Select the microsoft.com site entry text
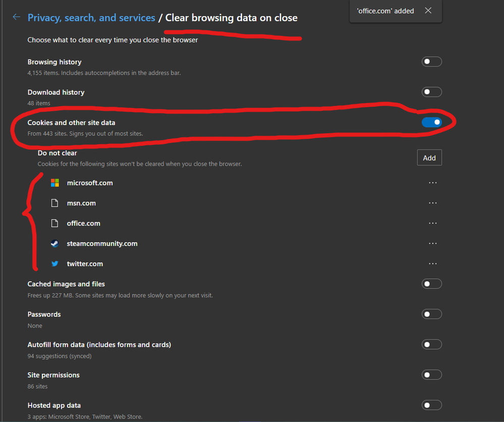This screenshot has height=422, width=504. tap(90, 183)
